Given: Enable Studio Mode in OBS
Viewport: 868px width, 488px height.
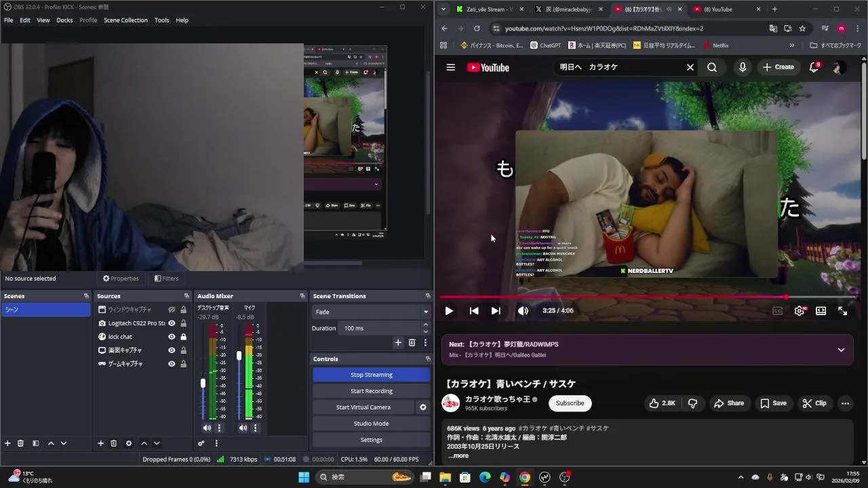Looking at the screenshot, I should click(372, 424).
